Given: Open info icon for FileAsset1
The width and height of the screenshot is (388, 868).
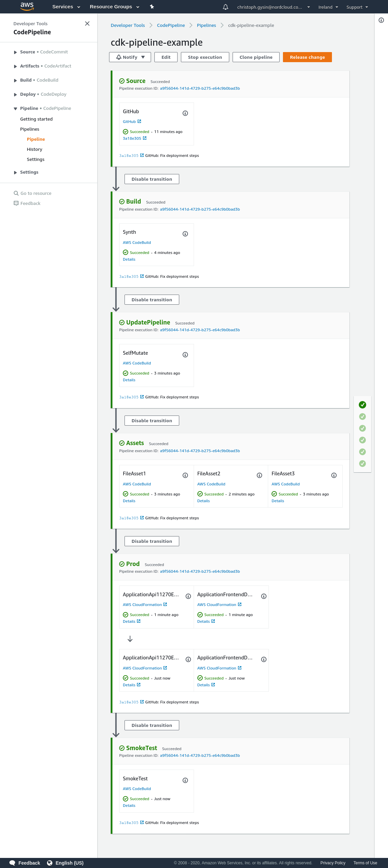Looking at the screenshot, I should (185, 475).
